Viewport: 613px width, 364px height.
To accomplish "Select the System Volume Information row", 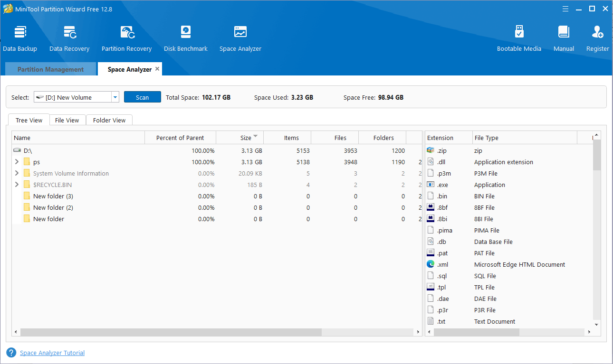I will pyautogui.click(x=217, y=173).
